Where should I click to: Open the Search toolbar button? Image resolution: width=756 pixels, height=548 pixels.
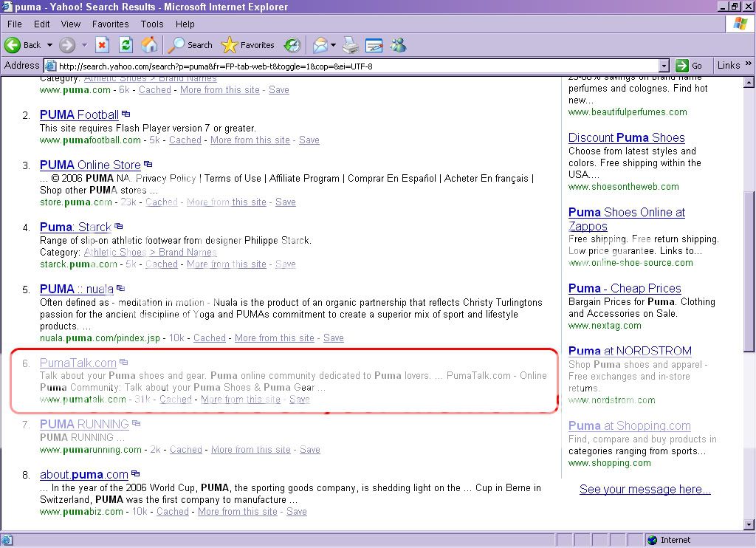coord(190,45)
